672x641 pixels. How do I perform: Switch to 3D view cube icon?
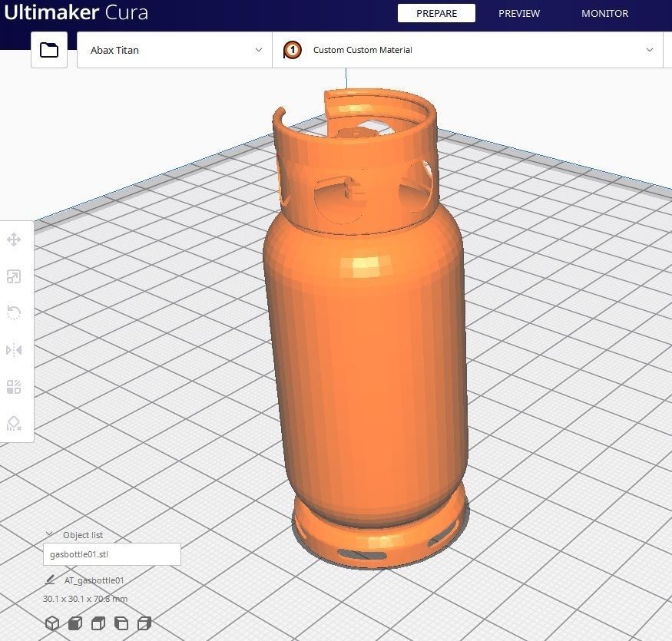point(52,623)
